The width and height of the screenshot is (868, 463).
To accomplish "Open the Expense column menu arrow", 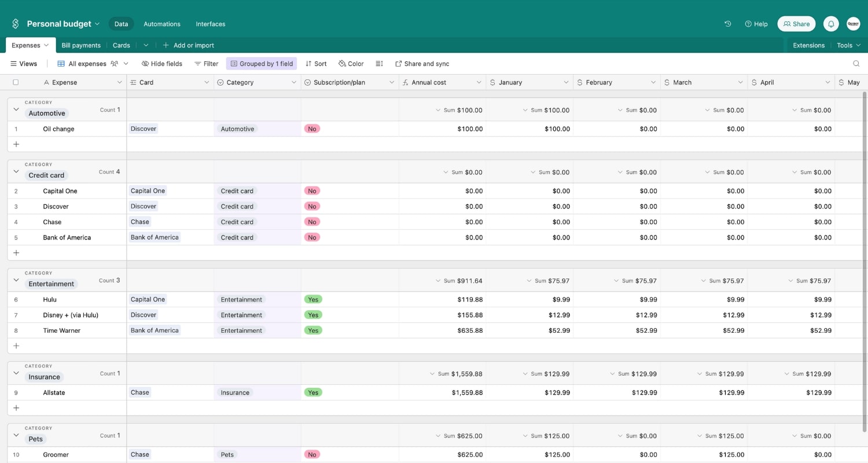I will [119, 82].
